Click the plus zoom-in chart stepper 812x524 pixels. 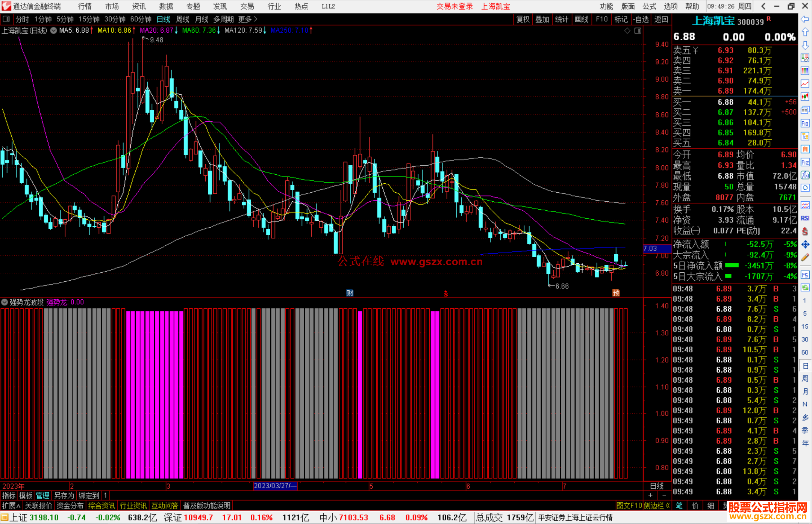tap(651, 495)
